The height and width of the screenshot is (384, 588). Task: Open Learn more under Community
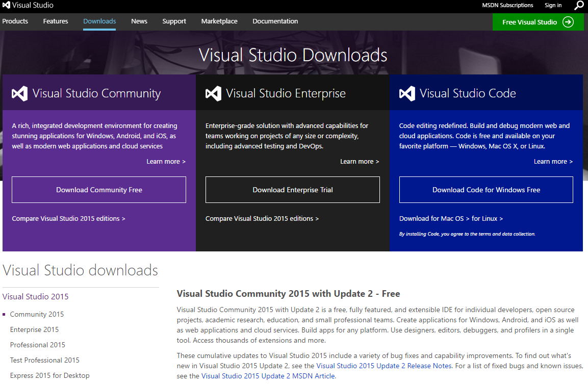coord(166,162)
